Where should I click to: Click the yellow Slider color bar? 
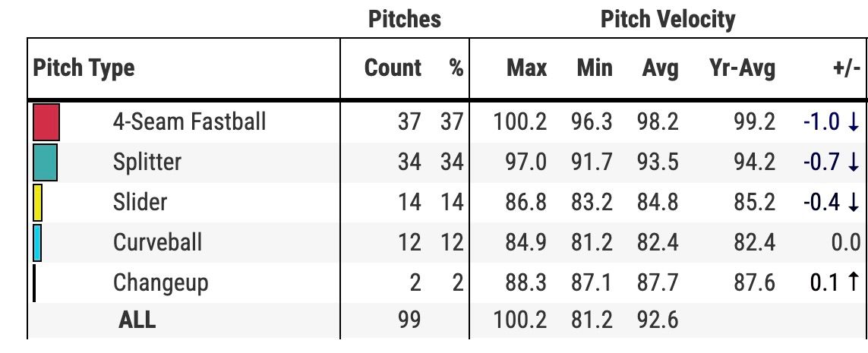coord(38,203)
